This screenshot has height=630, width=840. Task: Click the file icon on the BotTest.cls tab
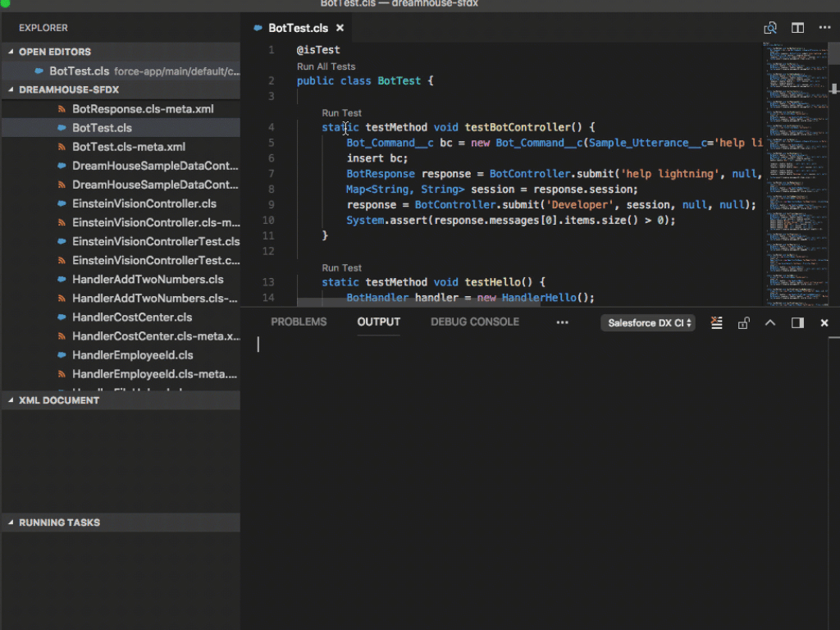click(258, 28)
